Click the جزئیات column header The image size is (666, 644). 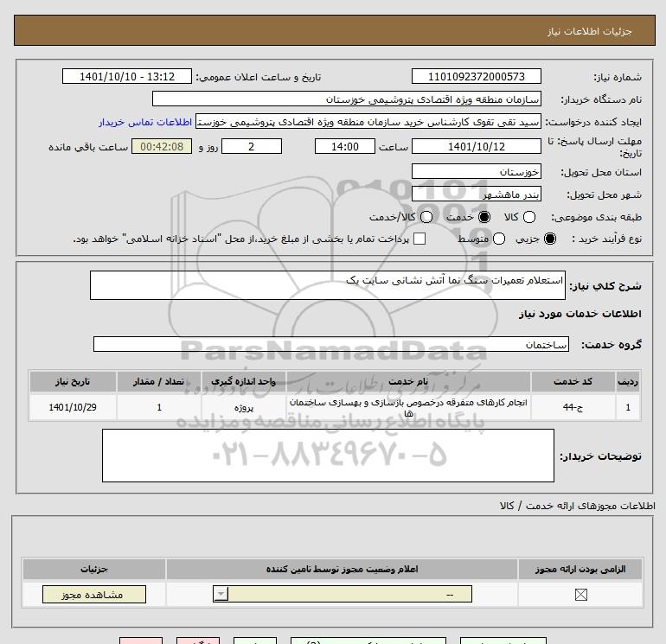(94, 569)
